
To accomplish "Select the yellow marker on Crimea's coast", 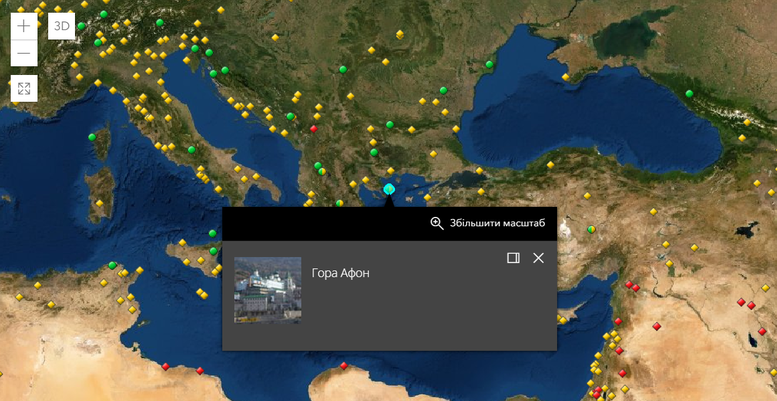I will pyautogui.click(x=566, y=77).
